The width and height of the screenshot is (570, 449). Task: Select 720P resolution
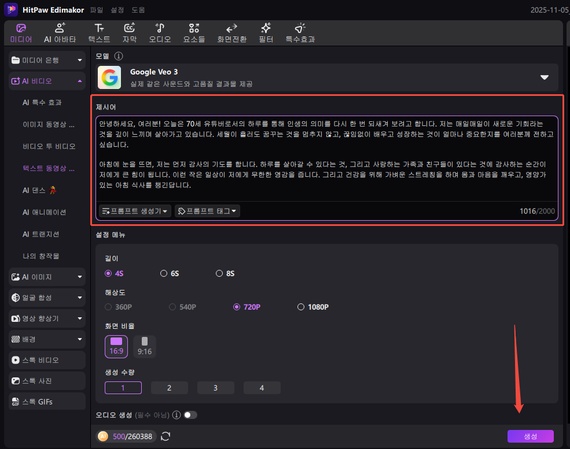tap(247, 307)
